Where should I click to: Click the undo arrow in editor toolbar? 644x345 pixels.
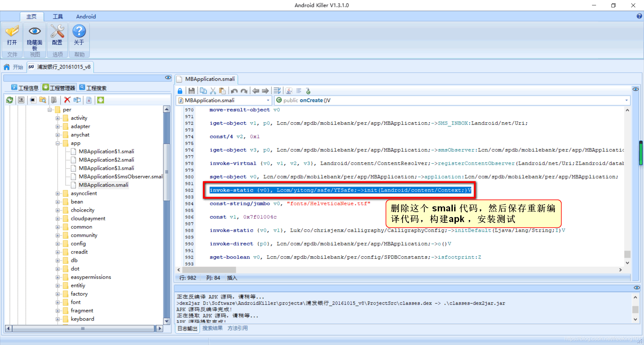pyautogui.click(x=234, y=91)
